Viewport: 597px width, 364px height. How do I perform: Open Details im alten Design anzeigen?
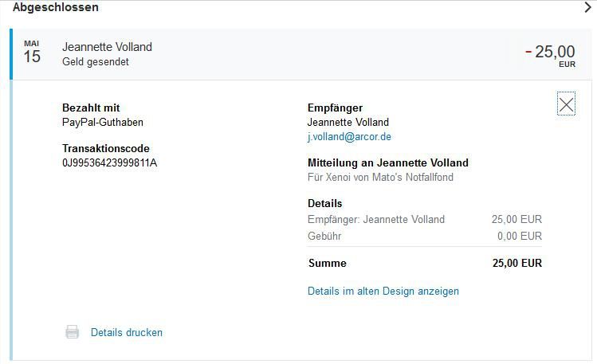point(383,291)
